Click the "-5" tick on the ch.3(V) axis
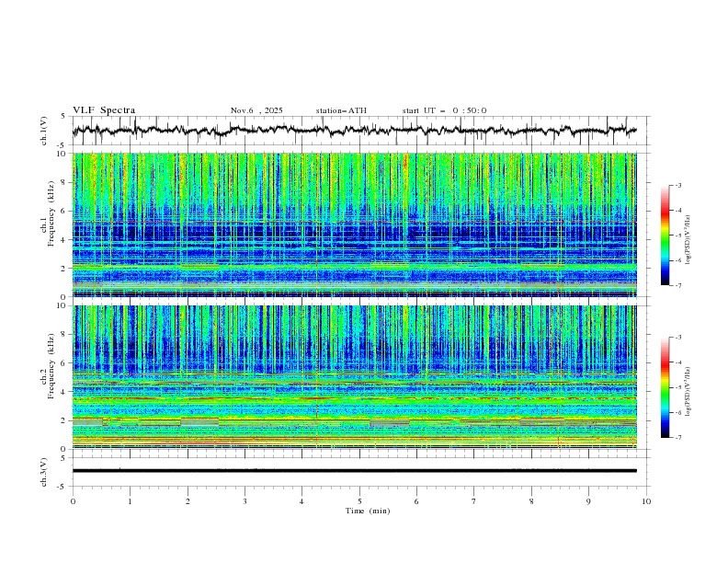728x563 pixels. 63,487
